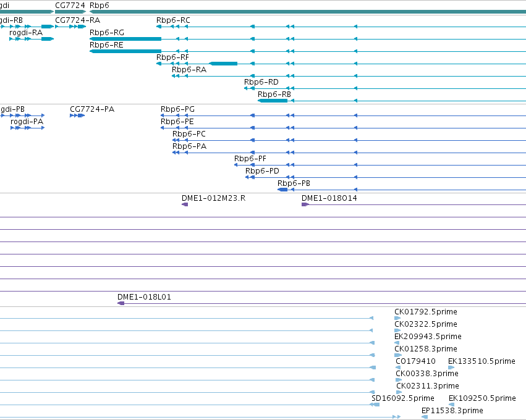
Task: Select the Rbp6-RD transcript label
Action: click(x=261, y=82)
